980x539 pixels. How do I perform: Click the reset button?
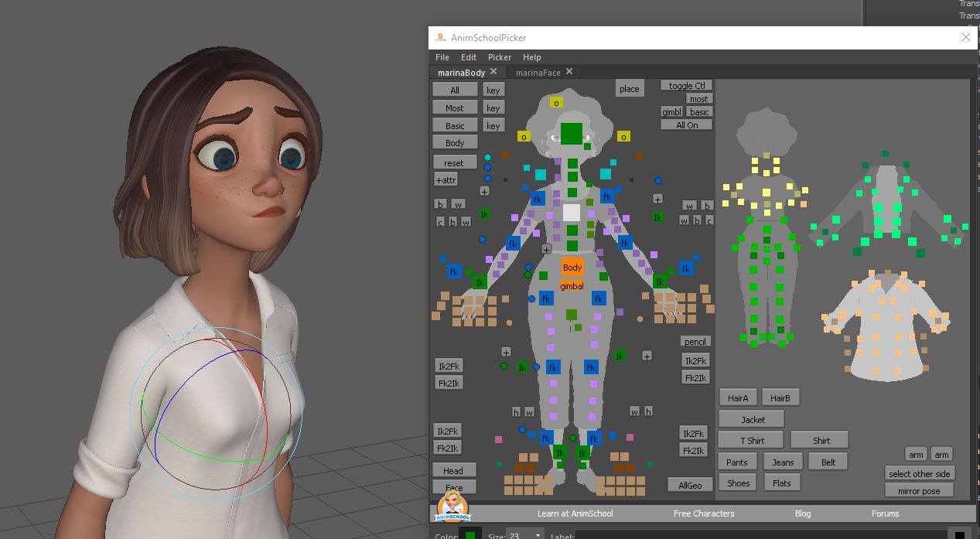coord(454,162)
